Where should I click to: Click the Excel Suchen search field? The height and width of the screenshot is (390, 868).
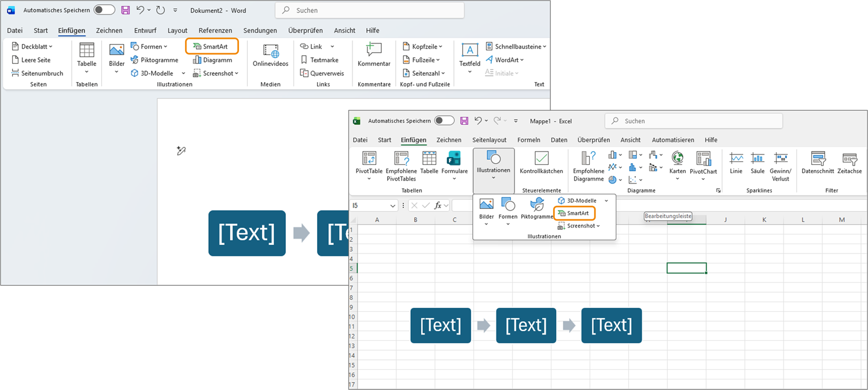click(x=693, y=121)
